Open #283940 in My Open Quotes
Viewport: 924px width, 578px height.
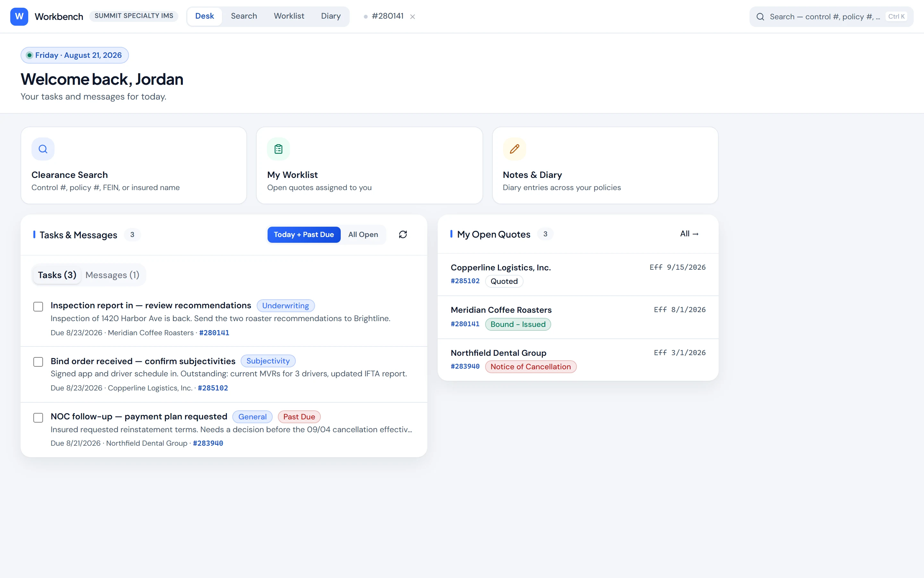[465, 366]
